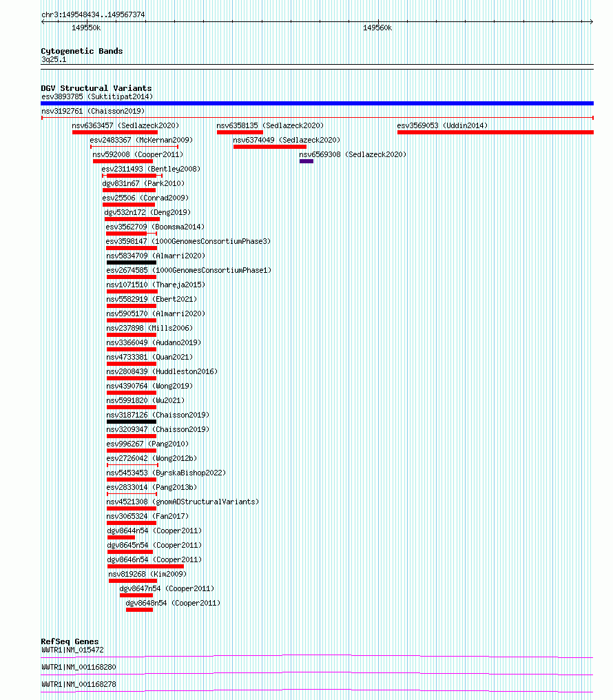
Task: Open esv3598147 (1000GenomesConsortiumPhase3) variant
Action: [188, 241]
